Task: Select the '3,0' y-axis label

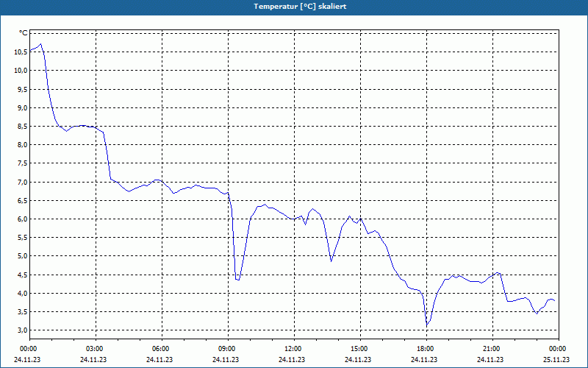Action: (22, 330)
